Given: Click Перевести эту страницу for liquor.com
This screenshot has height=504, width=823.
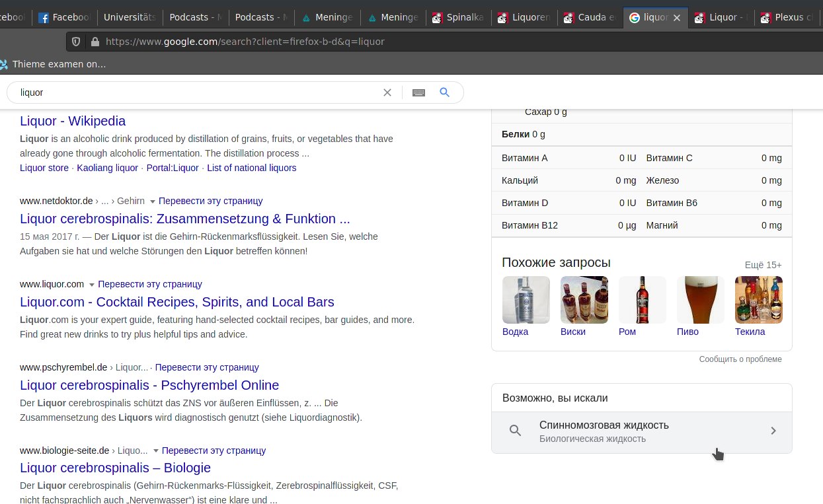Looking at the screenshot, I should pos(150,284).
